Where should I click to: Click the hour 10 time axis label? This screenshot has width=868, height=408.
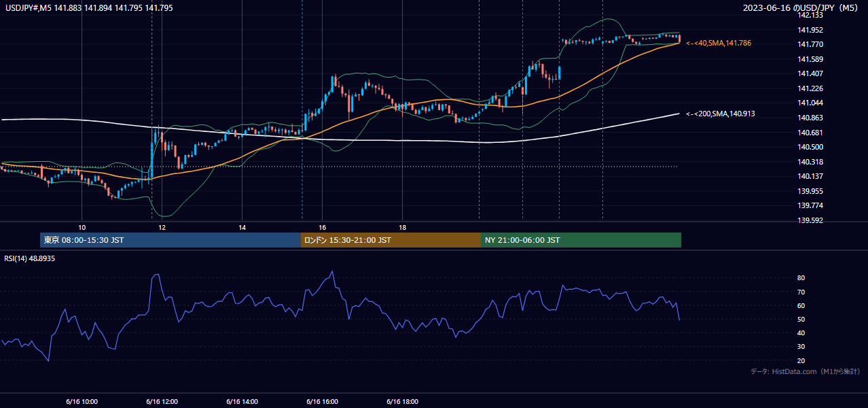pyautogui.click(x=82, y=227)
